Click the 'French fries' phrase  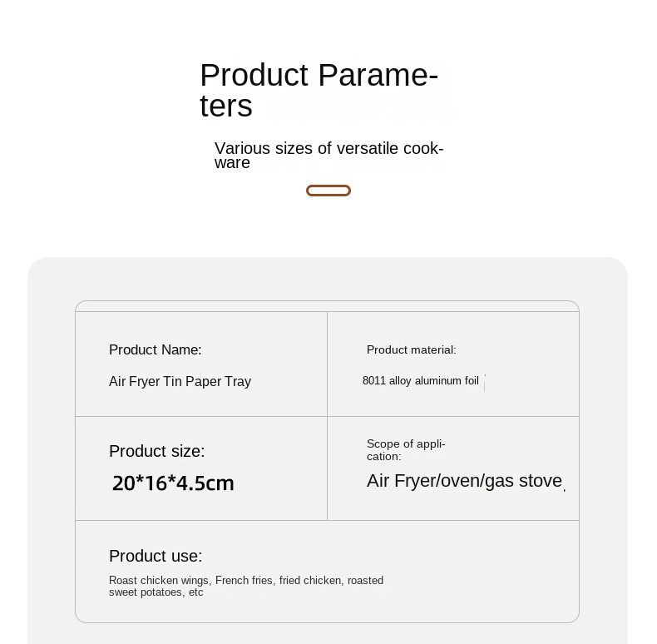pyautogui.click(x=244, y=580)
